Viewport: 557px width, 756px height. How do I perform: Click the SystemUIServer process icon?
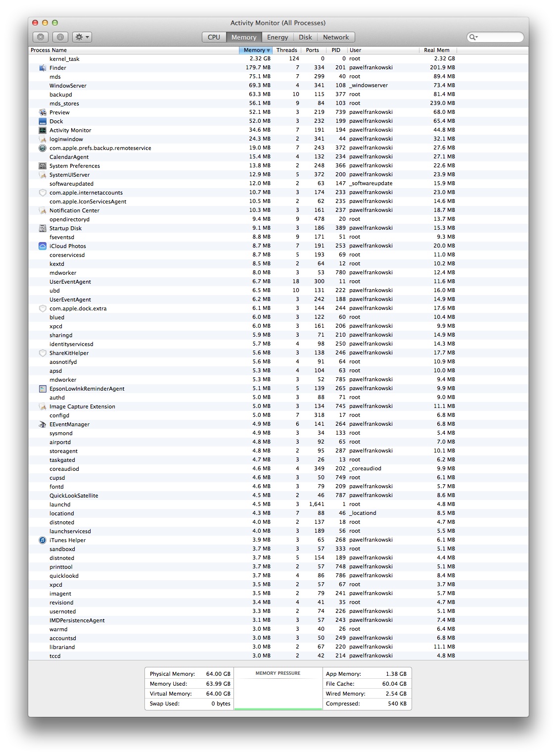tap(43, 175)
